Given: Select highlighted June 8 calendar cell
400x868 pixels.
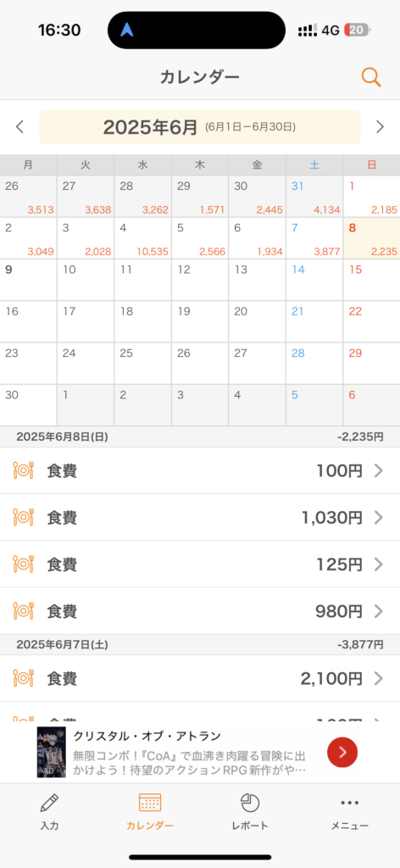Looking at the screenshot, I should [x=372, y=238].
